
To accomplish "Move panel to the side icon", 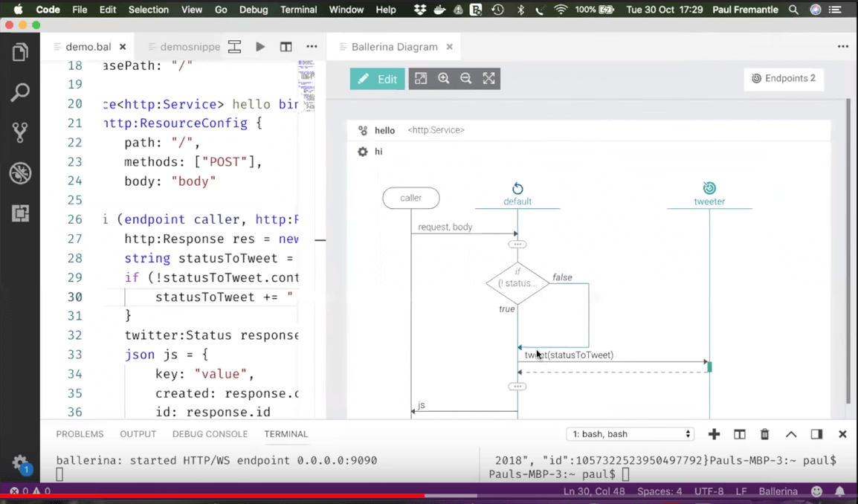I will pyautogui.click(x=816, y=435).
